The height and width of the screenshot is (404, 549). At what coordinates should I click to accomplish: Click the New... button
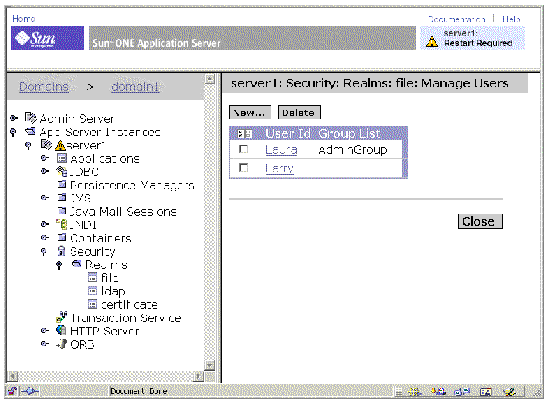[x=250, y=113]
